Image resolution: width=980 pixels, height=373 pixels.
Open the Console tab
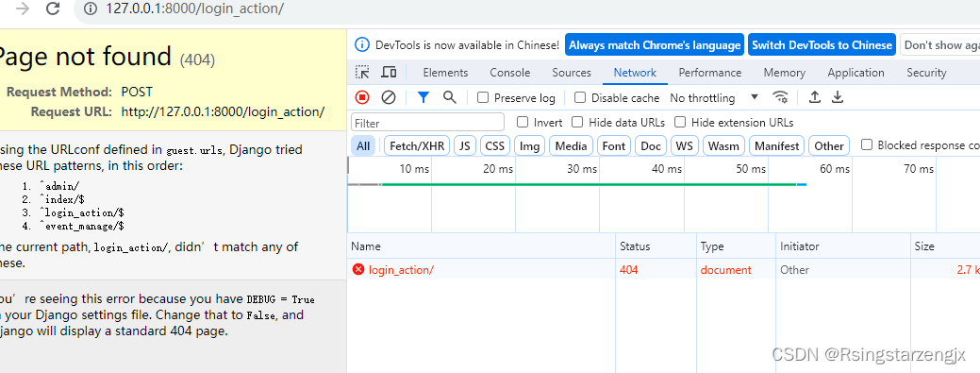click(x=510, y=73)
